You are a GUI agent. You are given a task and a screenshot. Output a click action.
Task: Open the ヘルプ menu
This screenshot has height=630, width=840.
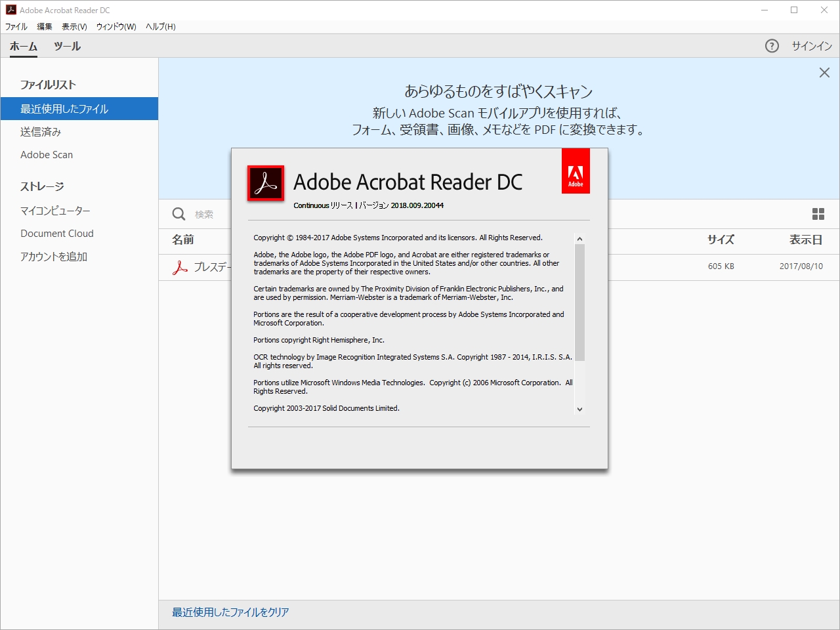click(159, 26)
